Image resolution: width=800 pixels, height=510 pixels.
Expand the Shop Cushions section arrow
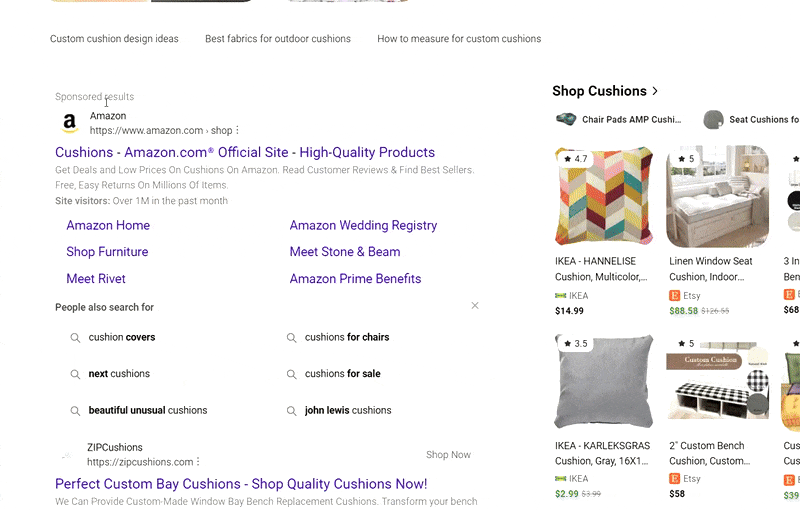pos(655,91)
